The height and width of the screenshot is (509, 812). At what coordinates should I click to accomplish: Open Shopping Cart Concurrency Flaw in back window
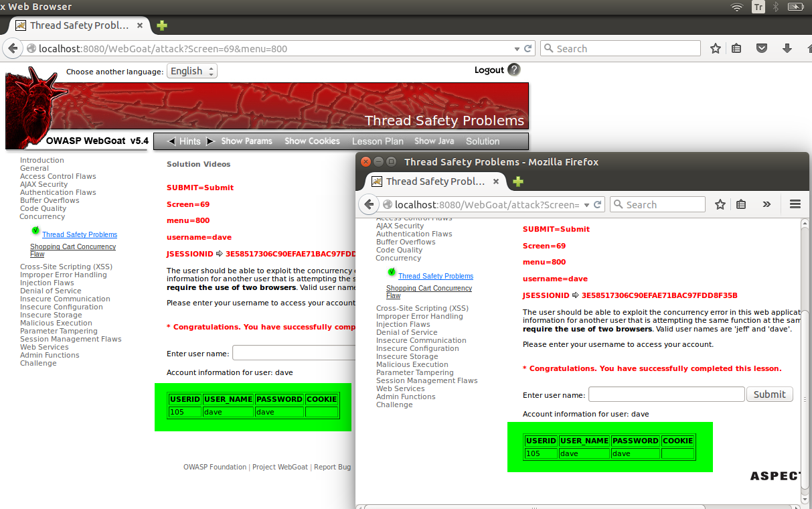click(x=73, y=250)
